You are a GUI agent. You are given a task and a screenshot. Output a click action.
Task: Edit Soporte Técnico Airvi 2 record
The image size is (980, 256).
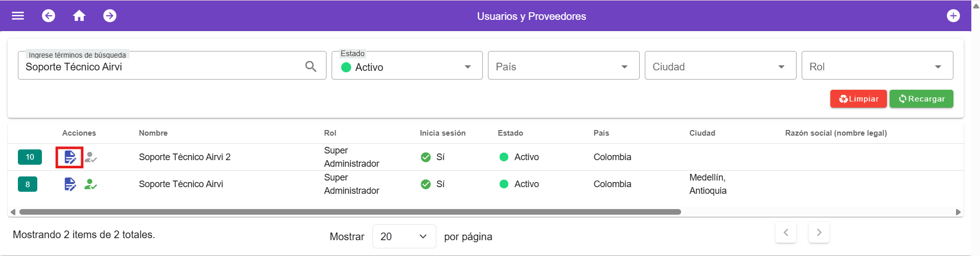(70, 157)
